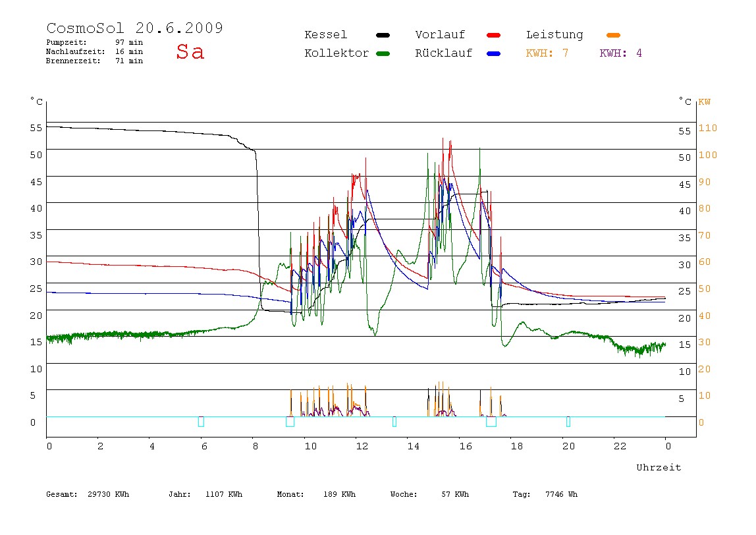756x535 pixels.
Task: Click the left axis °C unit label
Action: tap(36, 101)
